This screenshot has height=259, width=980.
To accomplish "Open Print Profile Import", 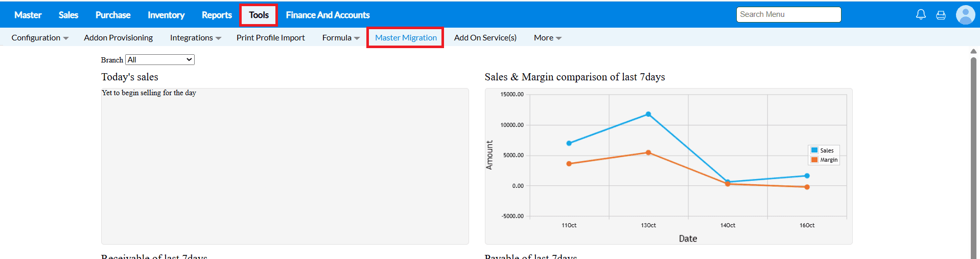I will (x=270, y=38).
